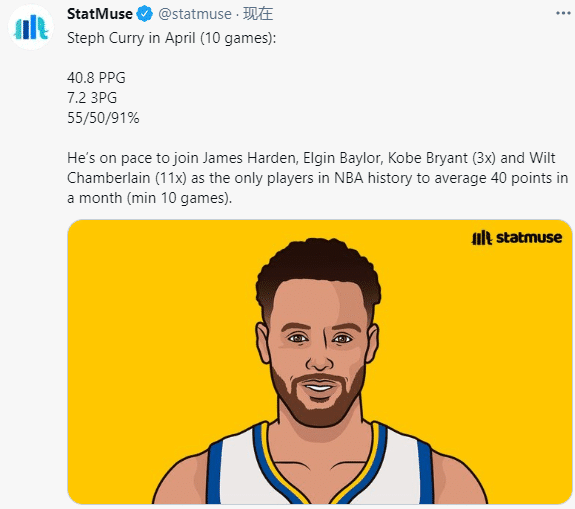Click the 55/50/91% shooting splits line
The height and width of the screenshot is (509, 575).
[x=103, y=118]
